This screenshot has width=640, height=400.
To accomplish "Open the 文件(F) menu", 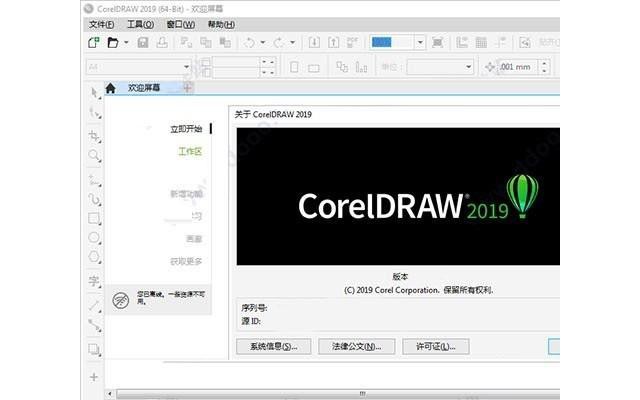I will [x=101, y=24].
